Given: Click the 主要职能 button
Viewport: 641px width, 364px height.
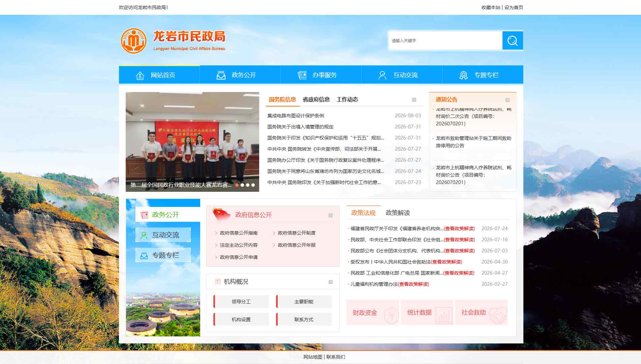Looking at the screenshot, I should tap(304, 302).
